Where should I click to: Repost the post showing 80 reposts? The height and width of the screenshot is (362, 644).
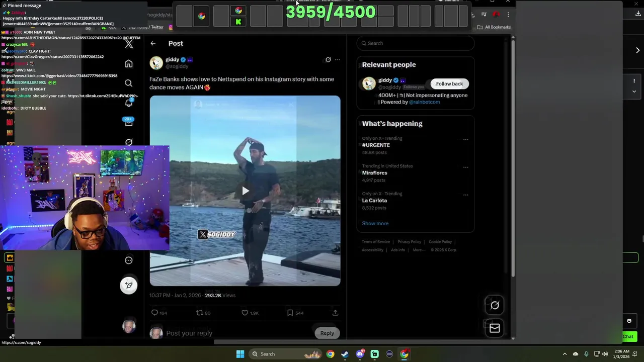203,313
